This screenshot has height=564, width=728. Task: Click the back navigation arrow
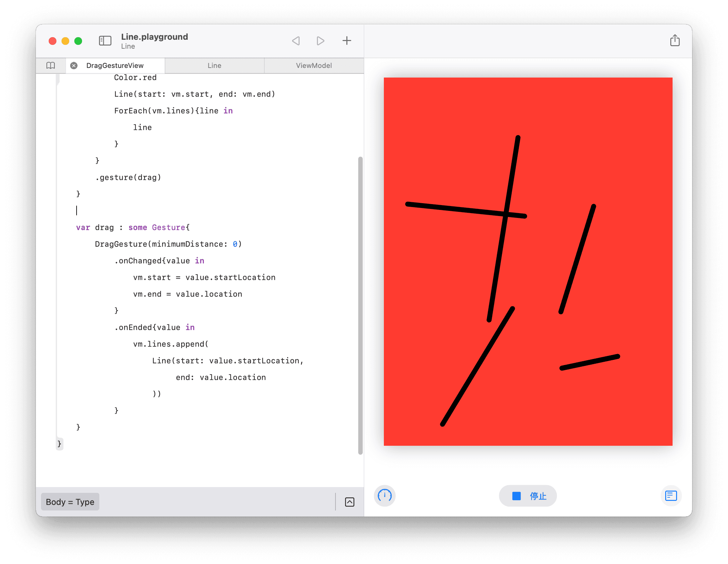[x=296, y=41]
